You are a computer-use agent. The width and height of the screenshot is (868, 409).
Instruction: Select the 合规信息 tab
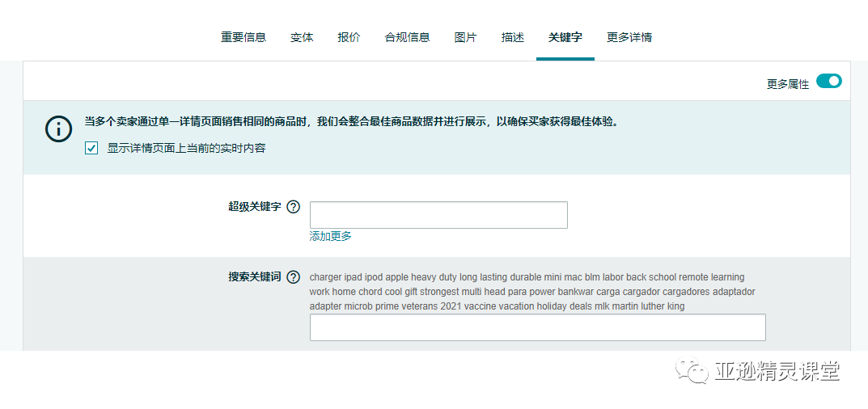tap(408, 38)
